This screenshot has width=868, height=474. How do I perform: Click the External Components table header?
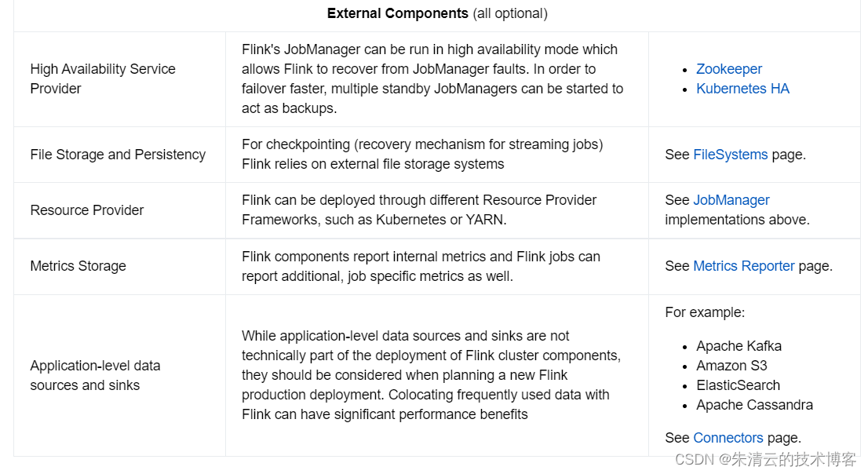437,13
